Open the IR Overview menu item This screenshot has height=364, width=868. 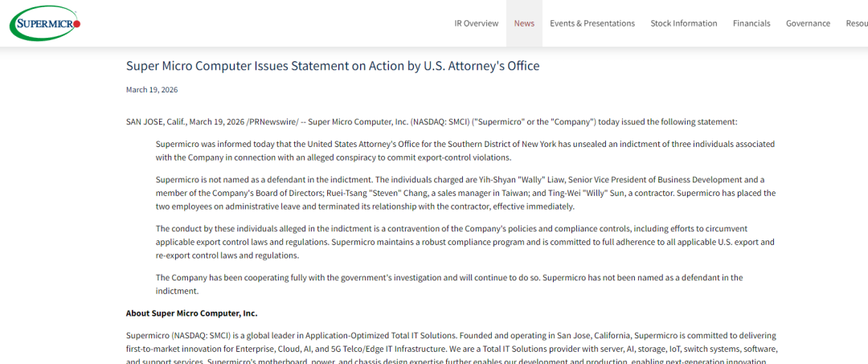[x=477, y=23]
